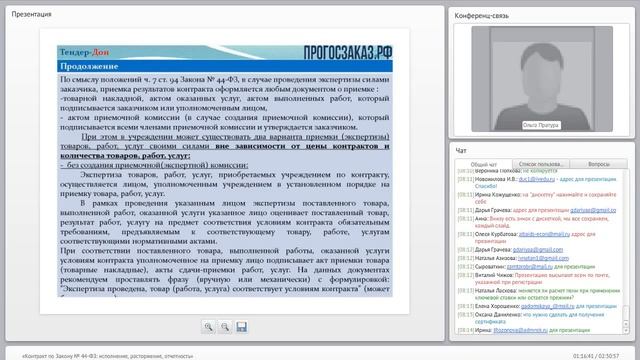The image size is (640, 360).
Task: Click the Конференц-связь panel header
Action: [x=482, y=16]
